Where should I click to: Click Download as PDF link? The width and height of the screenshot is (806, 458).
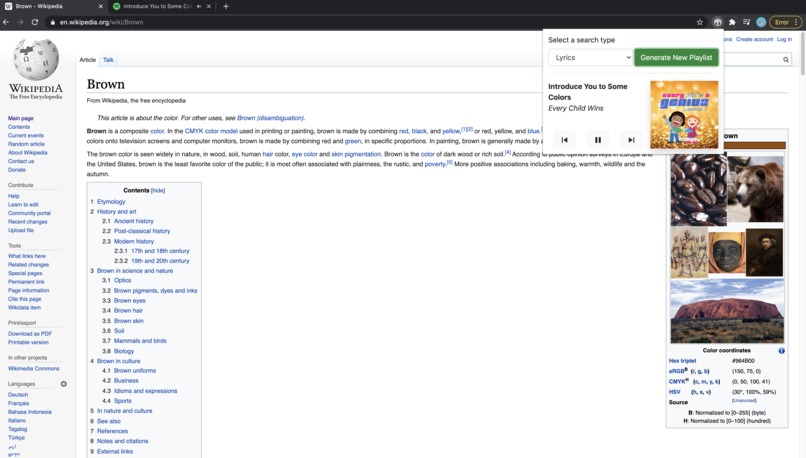point(30,334)
